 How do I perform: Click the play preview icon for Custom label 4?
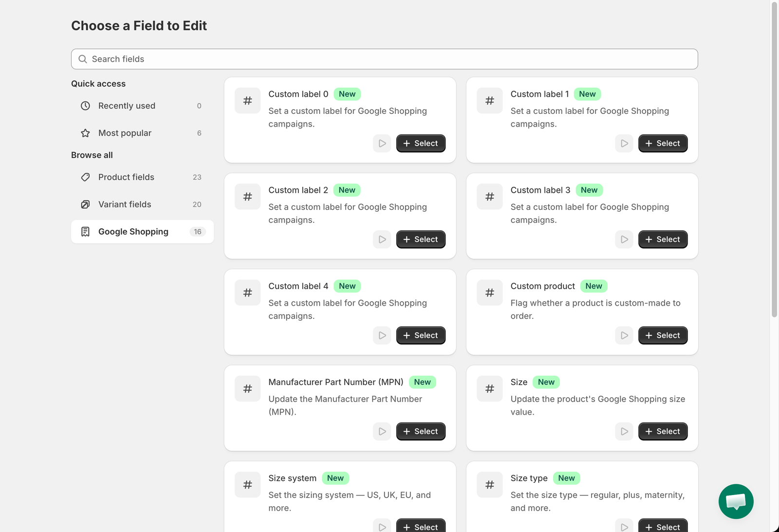click(382, 335)
